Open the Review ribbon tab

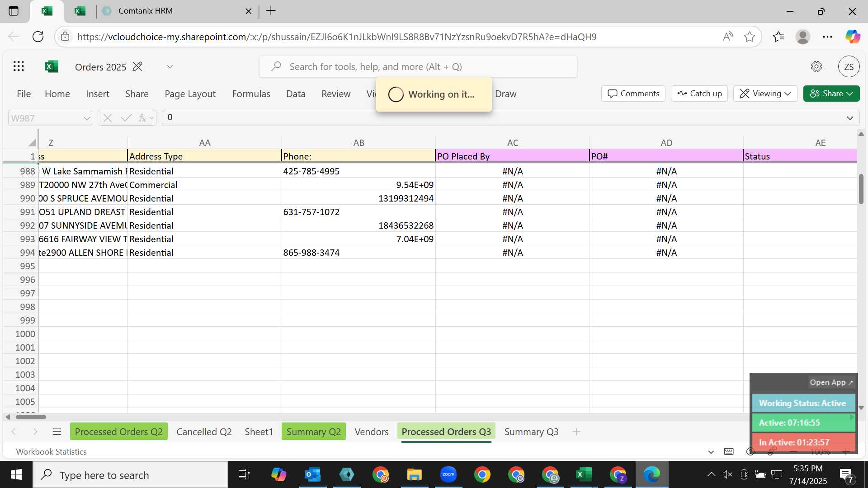point(336,94)
